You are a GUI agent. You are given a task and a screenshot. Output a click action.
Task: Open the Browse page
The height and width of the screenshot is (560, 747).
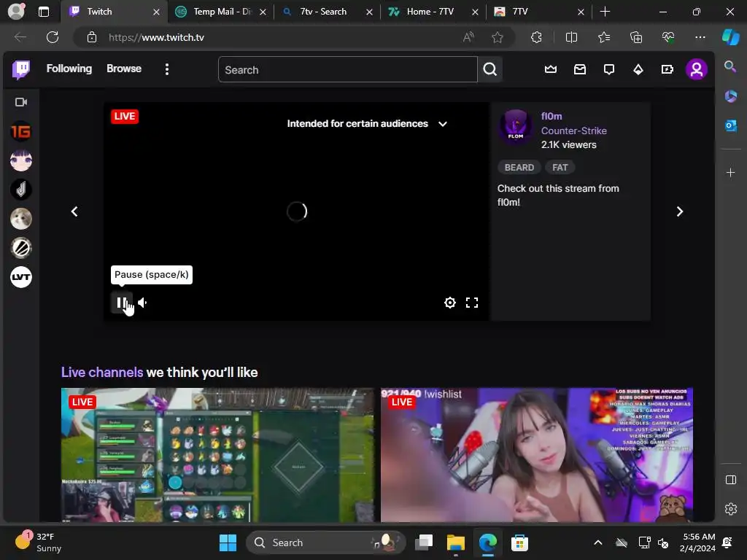coord(124,69)
